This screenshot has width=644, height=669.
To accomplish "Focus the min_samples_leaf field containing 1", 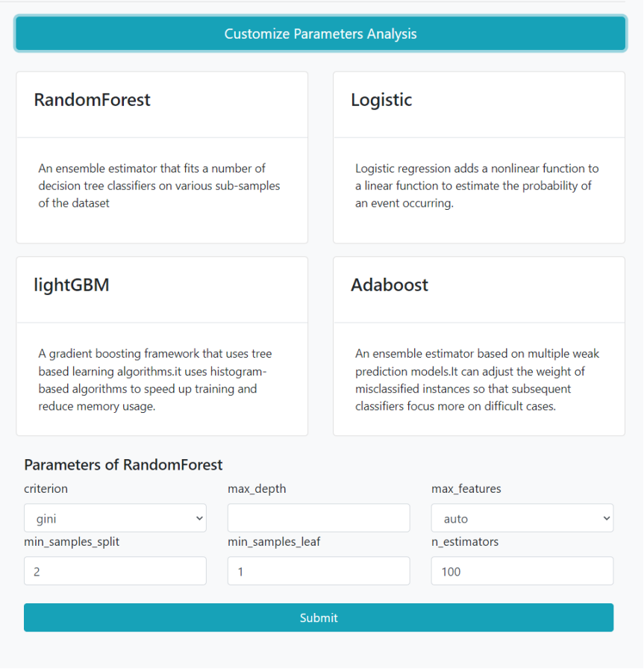I will tap(319, 571).
